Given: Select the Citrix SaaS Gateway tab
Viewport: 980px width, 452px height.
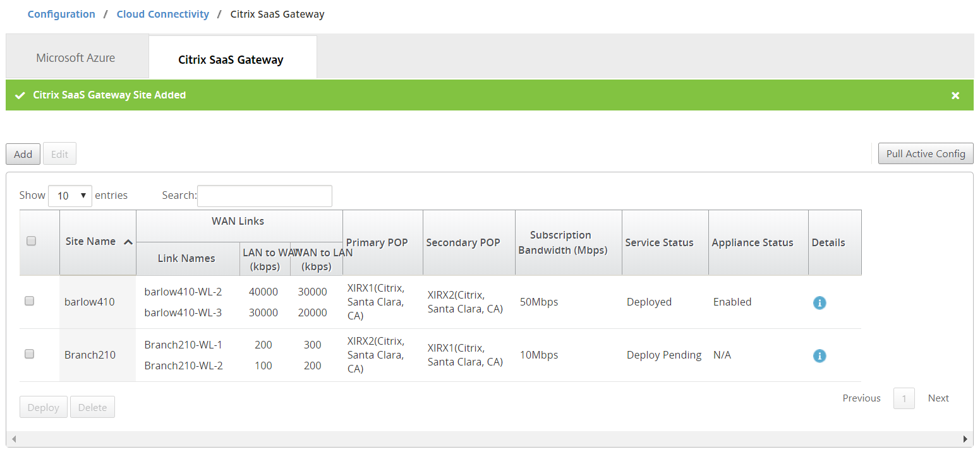Looking at the screenshot, I should (x=231, y=60).
